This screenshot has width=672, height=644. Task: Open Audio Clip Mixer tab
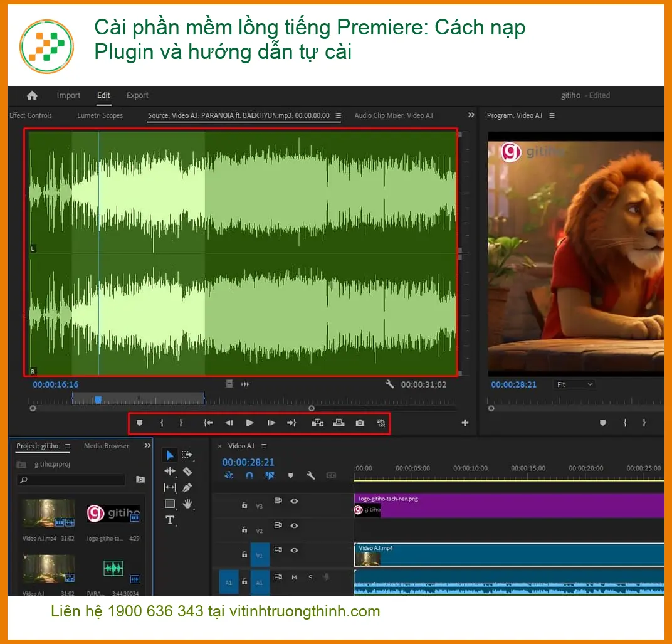click(x=394, y=115)
